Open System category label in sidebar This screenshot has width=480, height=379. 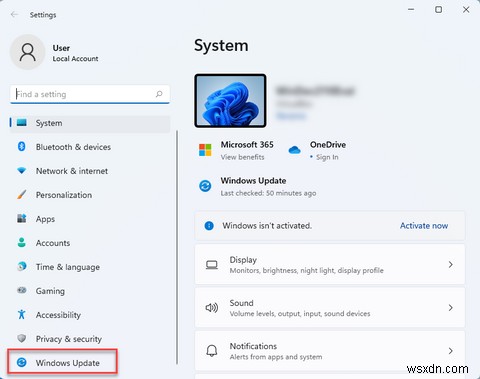tap(49, 123)
